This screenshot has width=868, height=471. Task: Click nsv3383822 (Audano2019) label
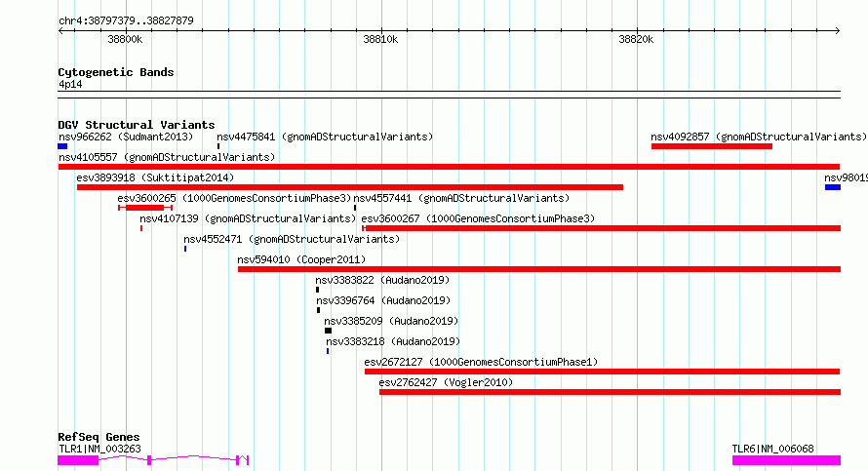(382, 280)
